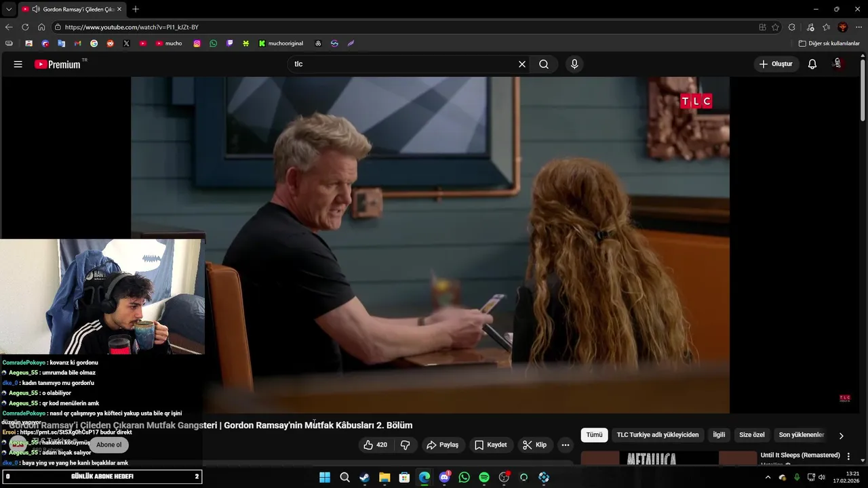Open media control music note icon

point(810,27)
